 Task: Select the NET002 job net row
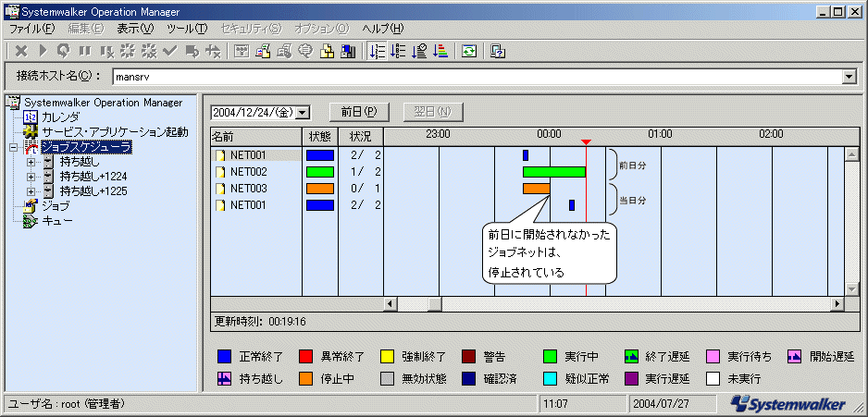pos(256,172)
